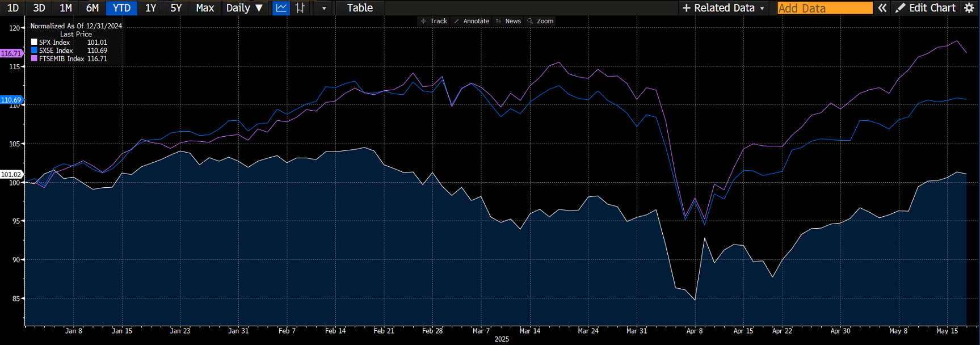980x345 pixels.
Task: Select the 1D time range
Action: [12, 8]
